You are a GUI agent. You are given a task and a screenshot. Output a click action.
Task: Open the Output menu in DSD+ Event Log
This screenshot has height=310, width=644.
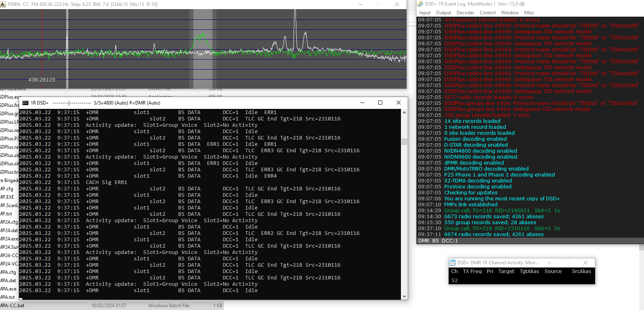(444, 13)
